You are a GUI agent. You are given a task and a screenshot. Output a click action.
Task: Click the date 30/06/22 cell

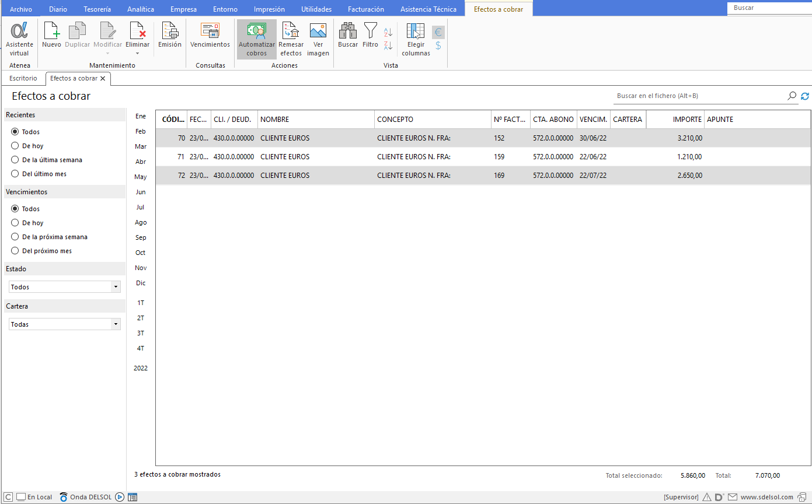[593, 138]
